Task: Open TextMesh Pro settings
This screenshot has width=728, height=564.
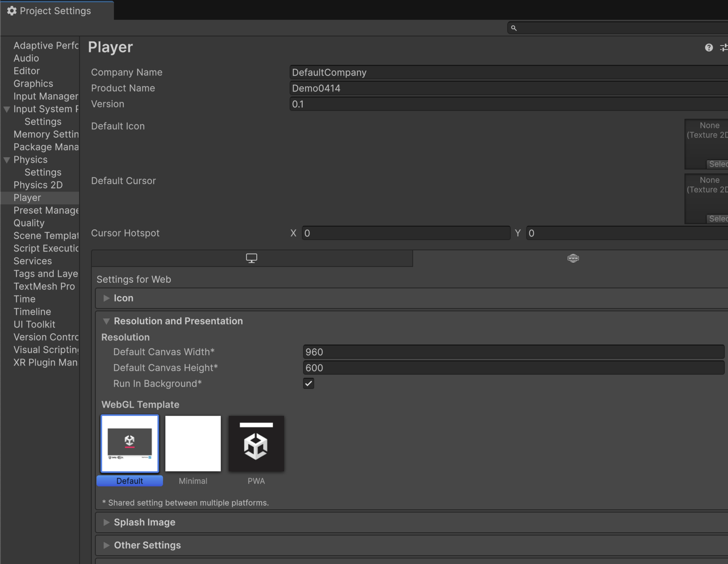Action: tap(44, 287)
